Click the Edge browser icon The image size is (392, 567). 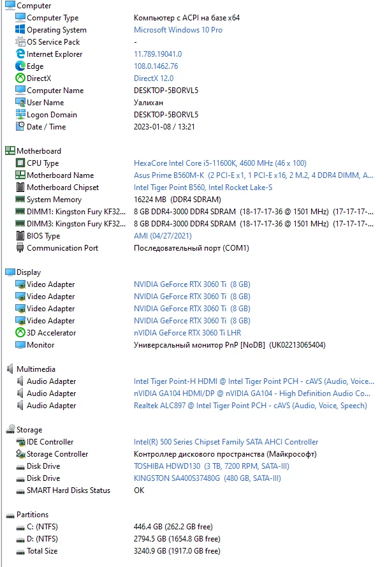pos(20,66)
